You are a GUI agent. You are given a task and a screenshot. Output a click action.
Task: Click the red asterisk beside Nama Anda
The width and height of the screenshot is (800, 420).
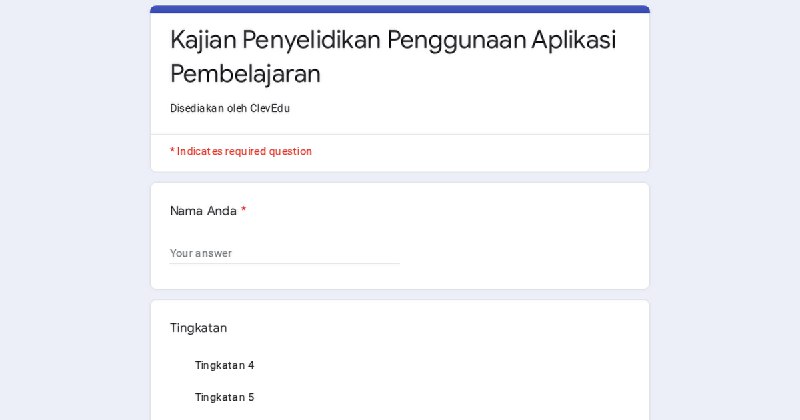click(243, 210)
